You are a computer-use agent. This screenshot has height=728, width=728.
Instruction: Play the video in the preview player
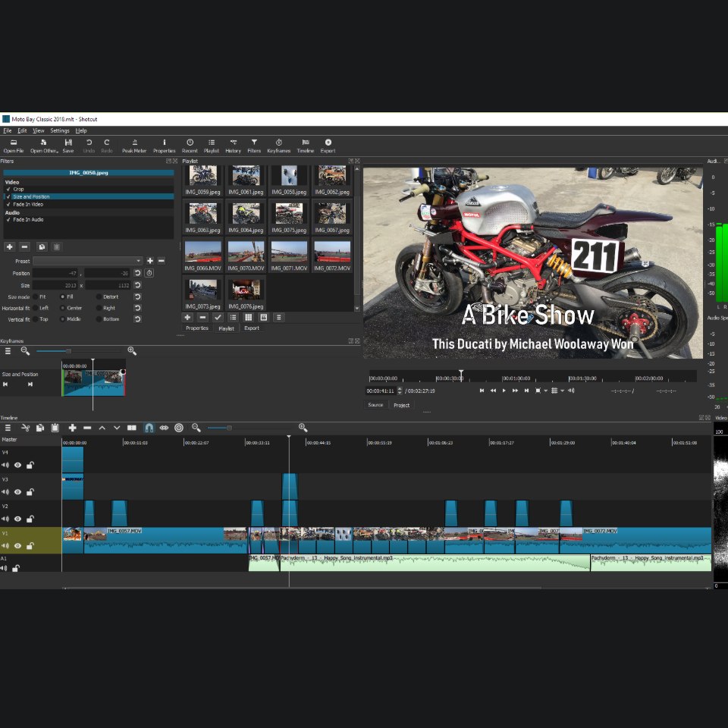pos(504,391)
